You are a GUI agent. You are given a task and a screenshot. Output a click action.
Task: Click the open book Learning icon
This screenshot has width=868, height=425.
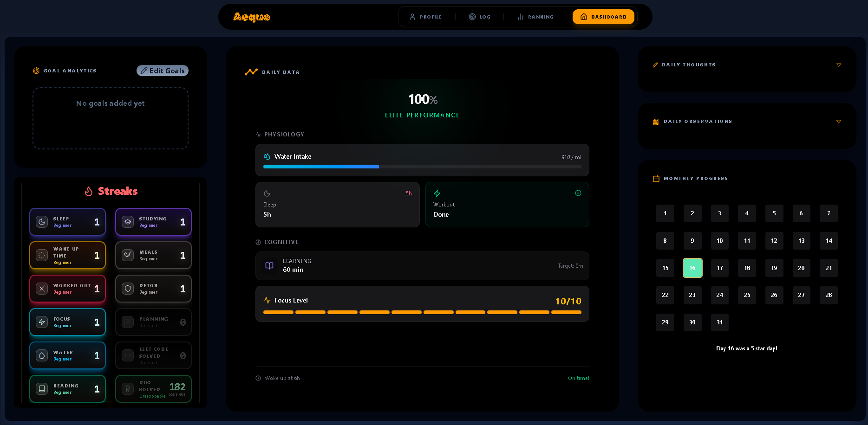point(269,266)
